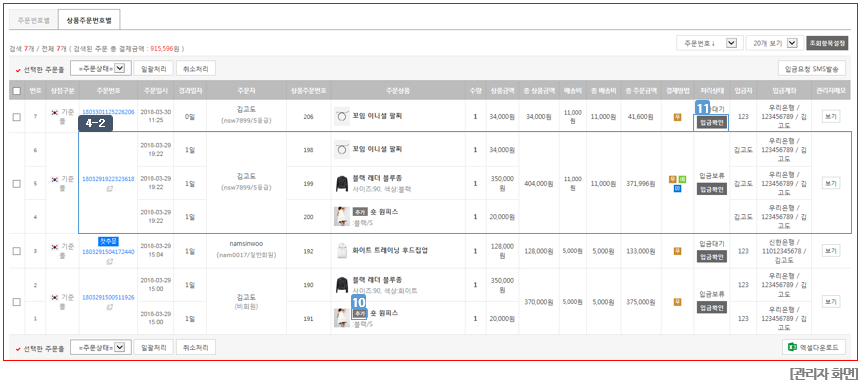860x384 pixels.
Task: Click product name 화이트 트레이닝 후드집업
Action: pos(390,251)
